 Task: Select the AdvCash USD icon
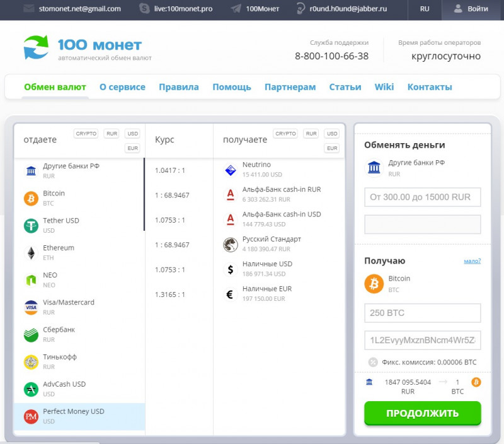point(31,389)
